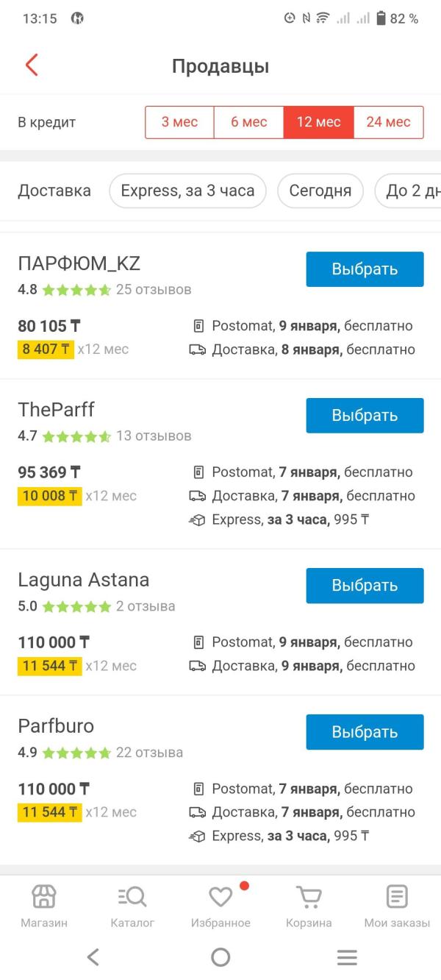Open Мои заказы orders icon
Screen dimensions: 441x980
point(397,897)
